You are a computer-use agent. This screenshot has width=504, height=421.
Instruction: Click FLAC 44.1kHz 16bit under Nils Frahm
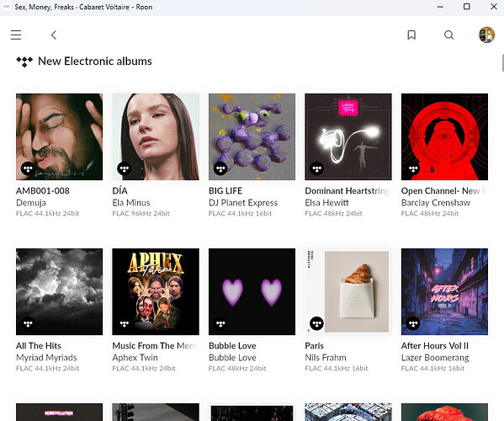click(x=337, y=368)
